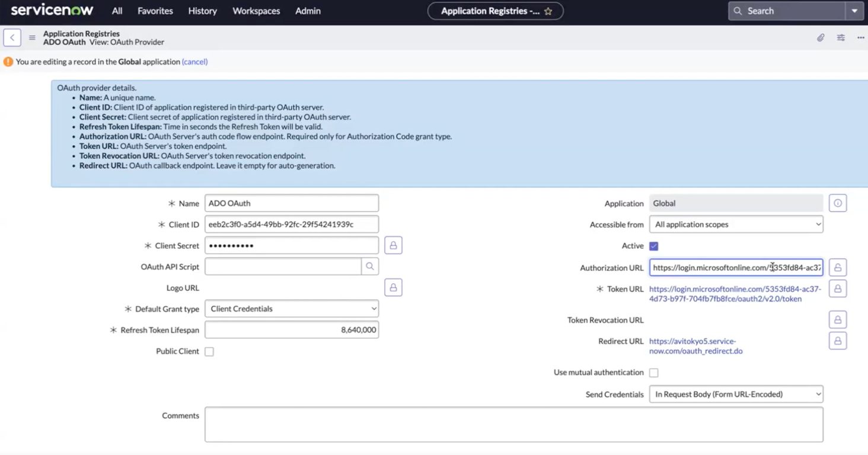Click the 'OAuth provider details.' text
This screenshot has height=455, width=868.
tap(97, 88)
